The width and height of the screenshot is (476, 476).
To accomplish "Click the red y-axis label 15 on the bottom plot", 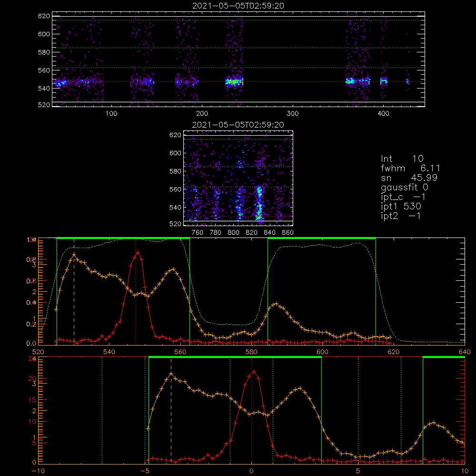I will click(x=32, y=400).
